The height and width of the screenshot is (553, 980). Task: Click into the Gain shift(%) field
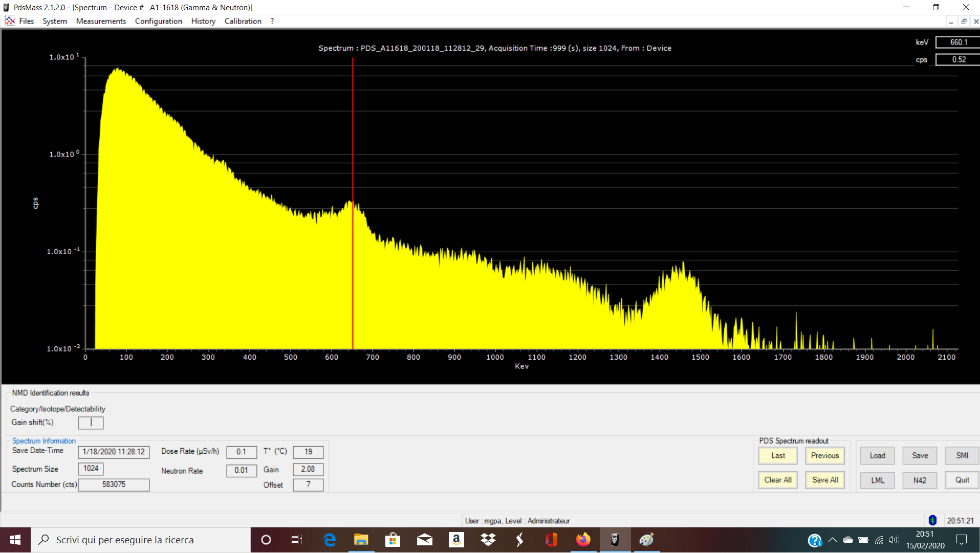pos(91,423)
